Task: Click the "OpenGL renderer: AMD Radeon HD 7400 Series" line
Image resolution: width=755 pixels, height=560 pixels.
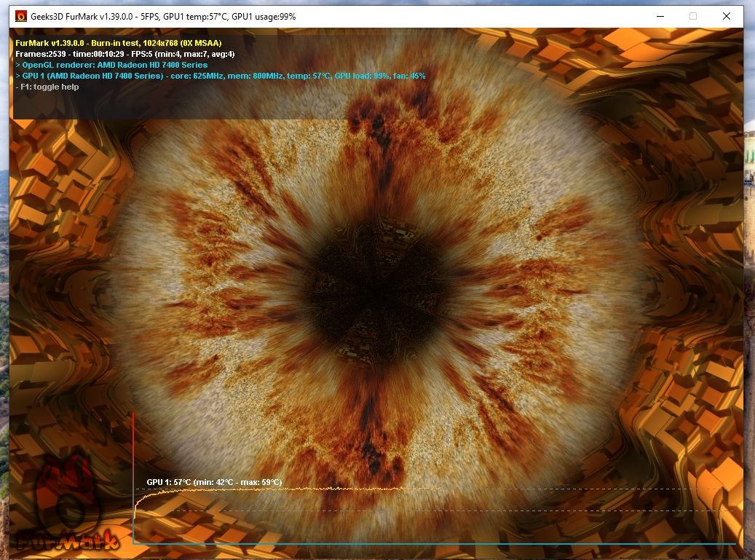Action: click(111, 65)
